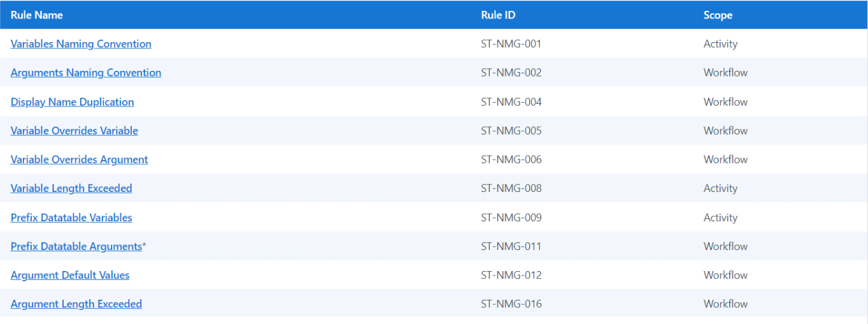Click the Scope column header
Screen dimensions: 868x324
coord(718,15)
